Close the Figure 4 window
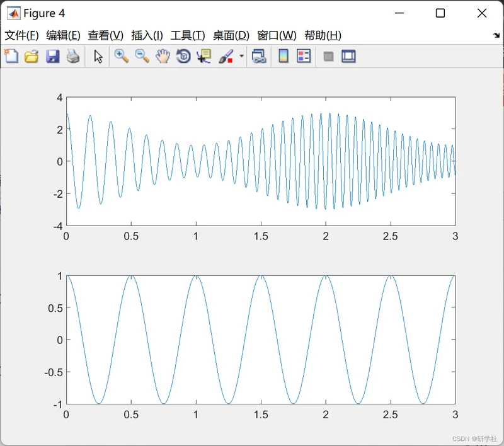Screen dimensions: 504x446 click(x=482, y=13)
